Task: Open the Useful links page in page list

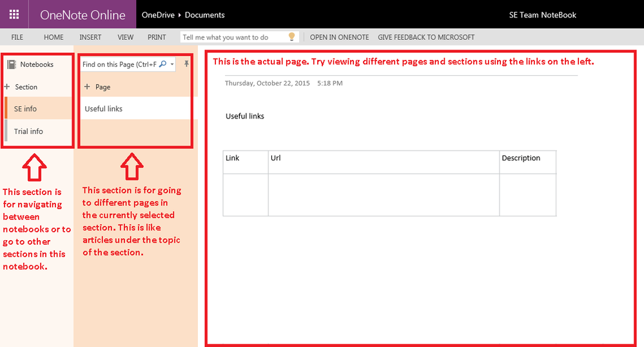Action: 135,108
